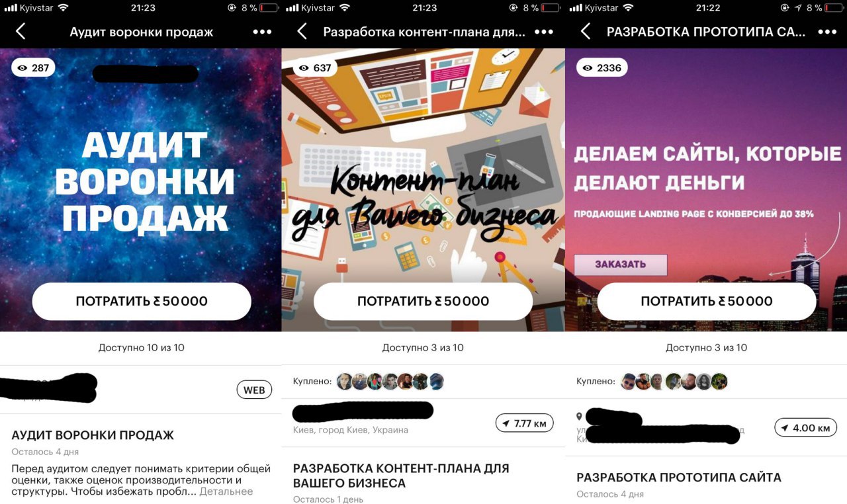Go back from Разработка контент-плана screen
Screen dimensions: 847x504
302,31
